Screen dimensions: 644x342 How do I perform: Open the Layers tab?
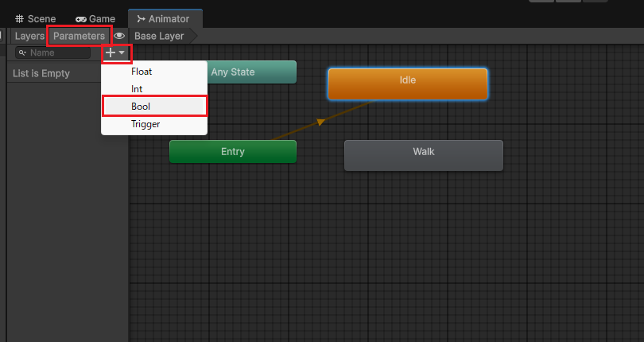coord(29,36)
